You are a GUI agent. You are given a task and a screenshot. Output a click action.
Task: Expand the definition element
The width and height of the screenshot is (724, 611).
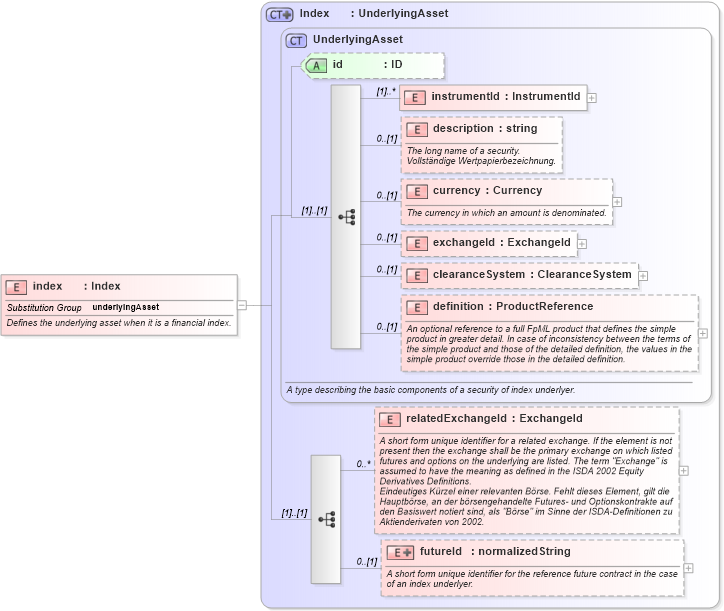click(703, 333)
